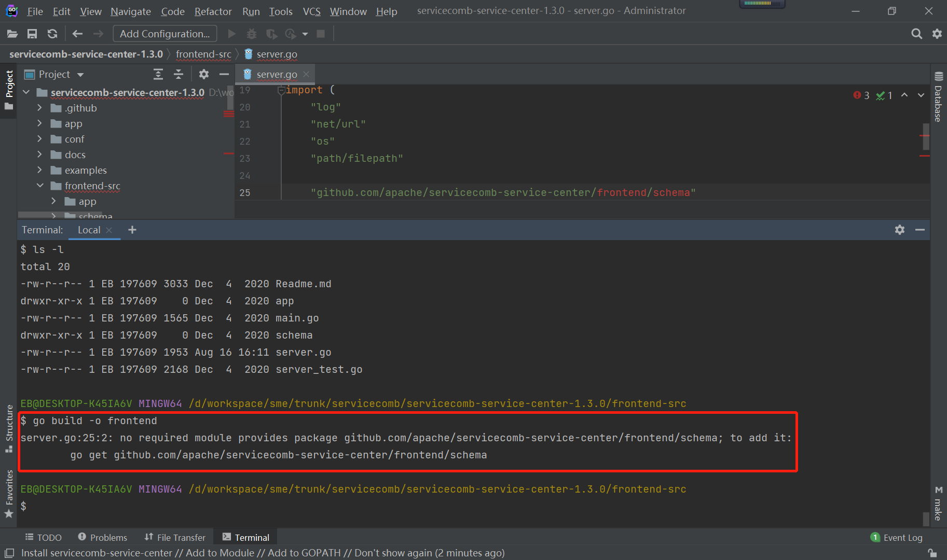Open IDE settings gear in toolbar
This screenshot has height=560, width=947.
pos(937,34)
